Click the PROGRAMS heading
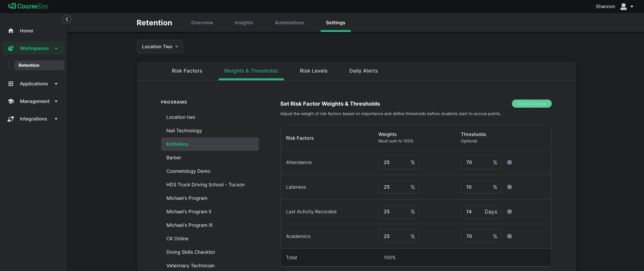The width and height of the screenshot is (644, 271). coord(174,102)
